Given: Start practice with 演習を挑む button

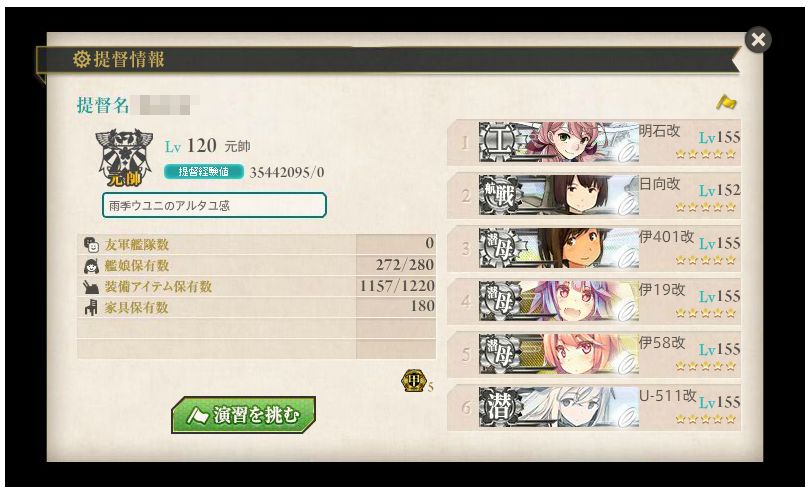Looking at the screenshot, I should 243,415.
